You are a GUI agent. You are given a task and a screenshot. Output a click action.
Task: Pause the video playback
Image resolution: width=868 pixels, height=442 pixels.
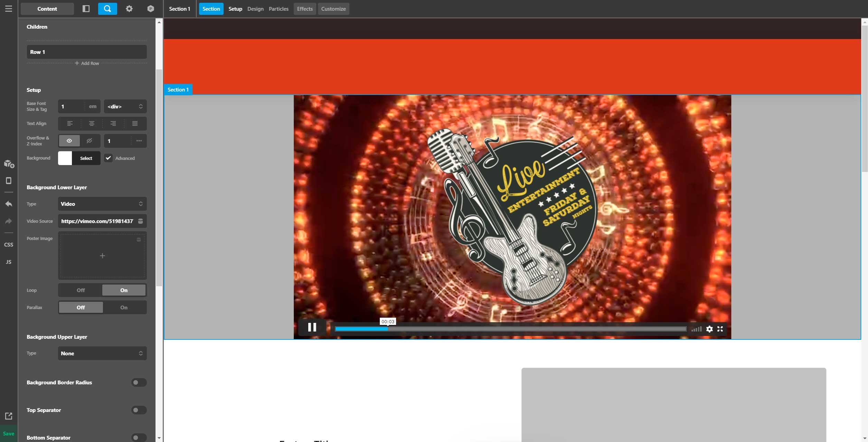(312, 327)
